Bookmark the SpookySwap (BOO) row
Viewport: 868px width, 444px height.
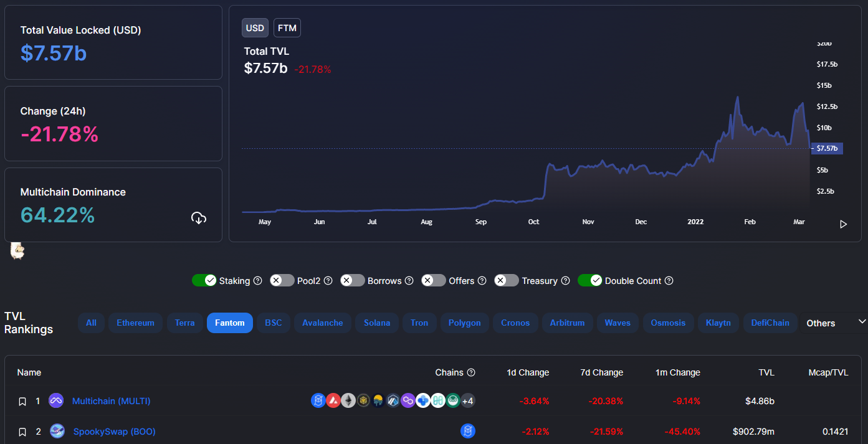(x=22, y=432)
